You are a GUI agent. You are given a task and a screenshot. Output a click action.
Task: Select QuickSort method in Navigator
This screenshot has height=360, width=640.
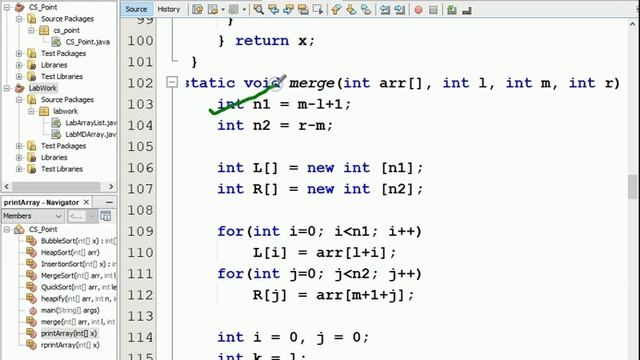(x=79, y=287)
